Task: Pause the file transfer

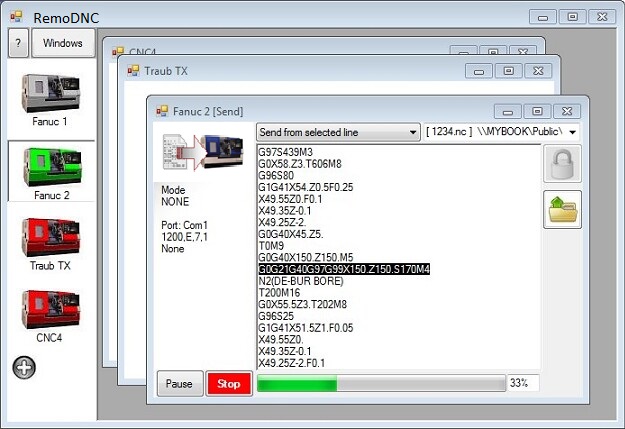Action: point(179,384)
